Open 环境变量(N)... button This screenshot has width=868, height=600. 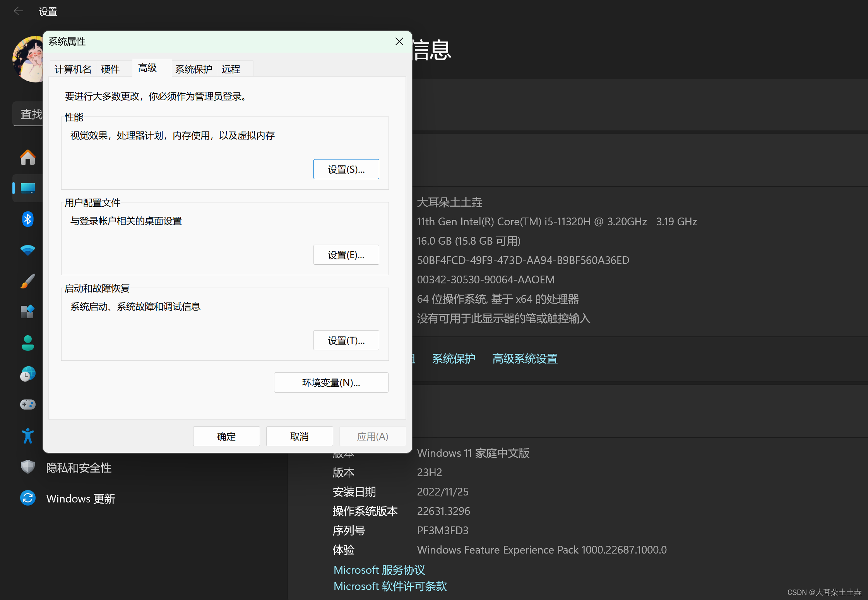click(x=331, y=382)
